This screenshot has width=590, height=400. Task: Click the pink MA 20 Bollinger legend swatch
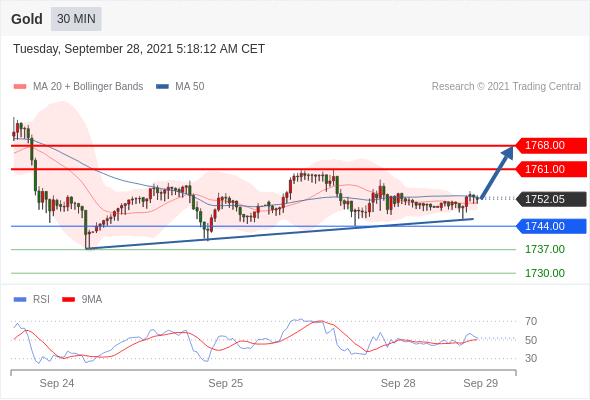tap(20, 87)
